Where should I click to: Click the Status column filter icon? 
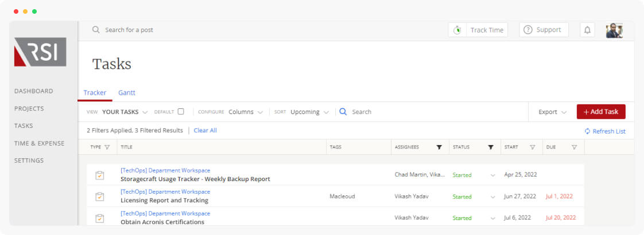click(x=491, y=147)
